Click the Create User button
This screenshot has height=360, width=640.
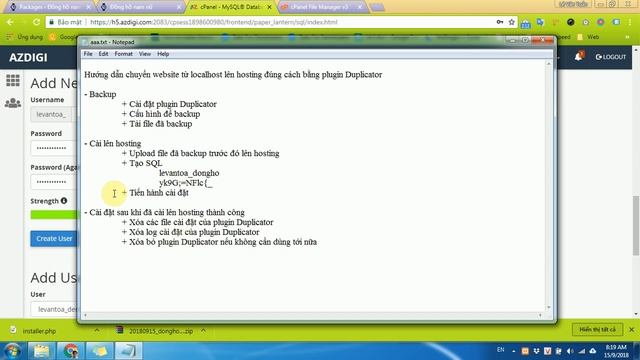pos(54,238)
